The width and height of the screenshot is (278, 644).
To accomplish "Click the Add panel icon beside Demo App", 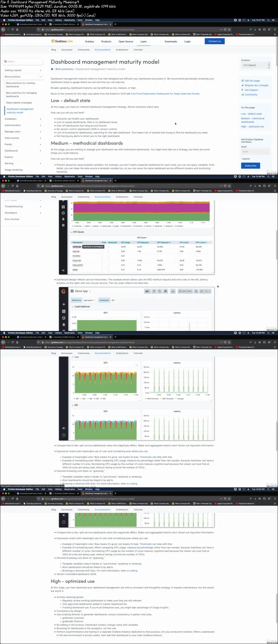I will (147, 291).
